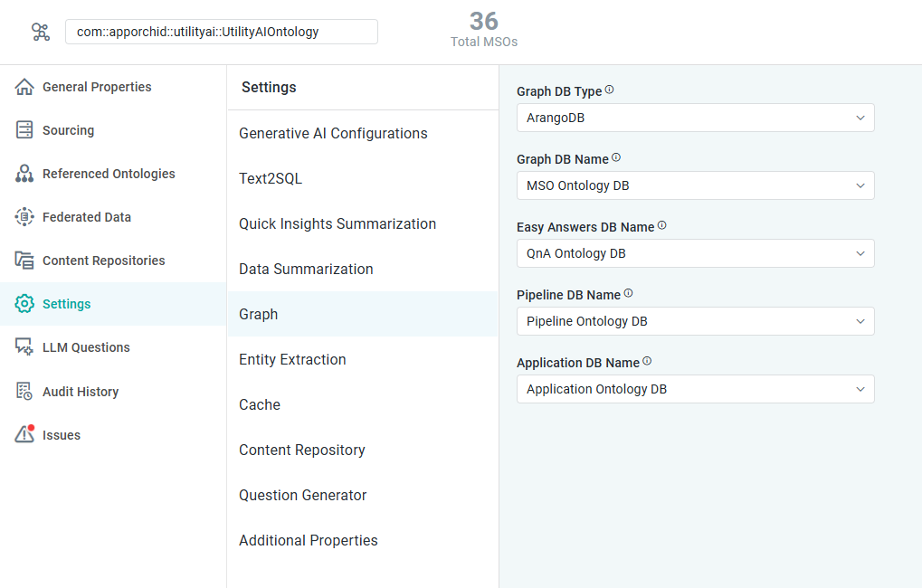
Task: Click the LLM Questions chat icon
Action: [24, 347]
